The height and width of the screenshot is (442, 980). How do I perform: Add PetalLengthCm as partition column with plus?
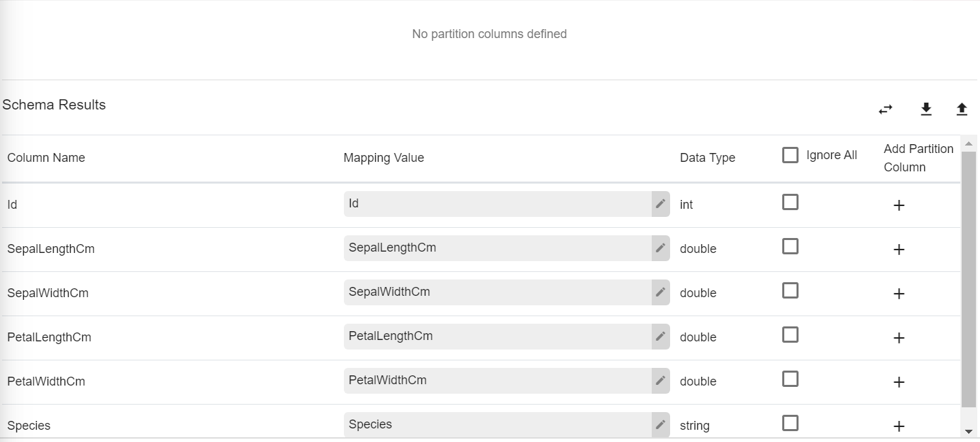(x=898, y=338)
